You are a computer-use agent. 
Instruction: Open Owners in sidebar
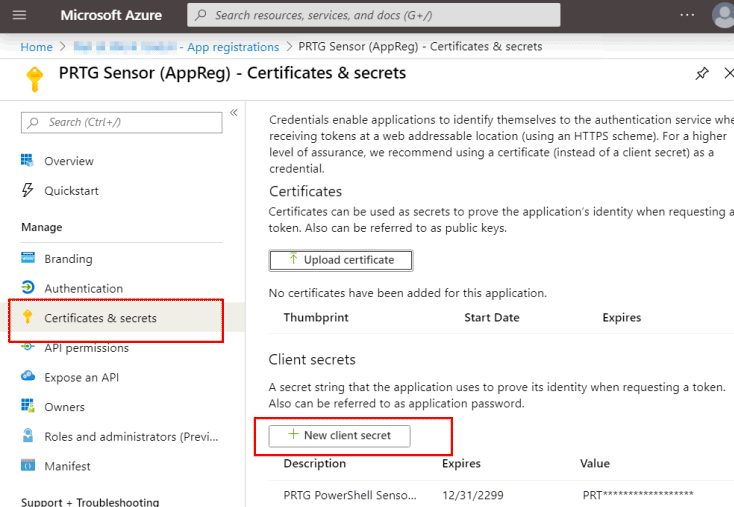65,407
